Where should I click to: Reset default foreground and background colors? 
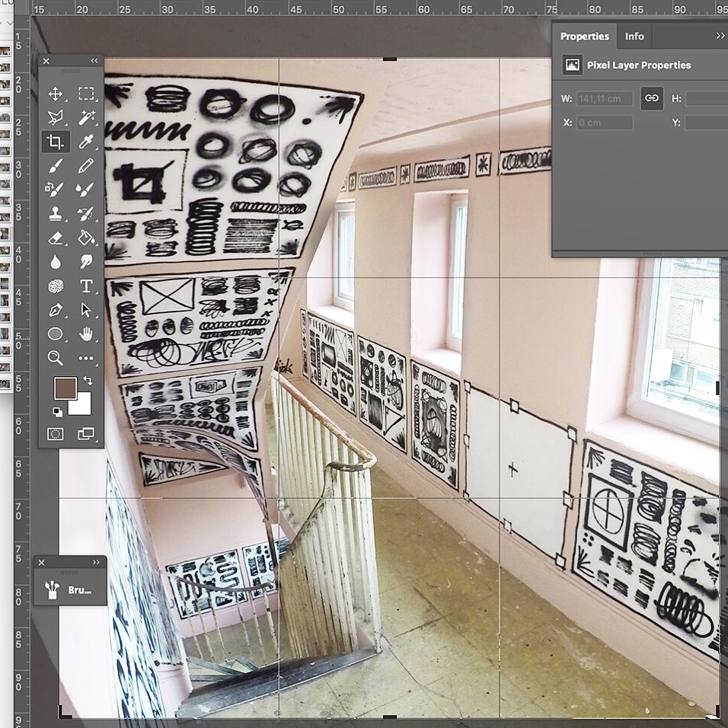click(57, 412)
